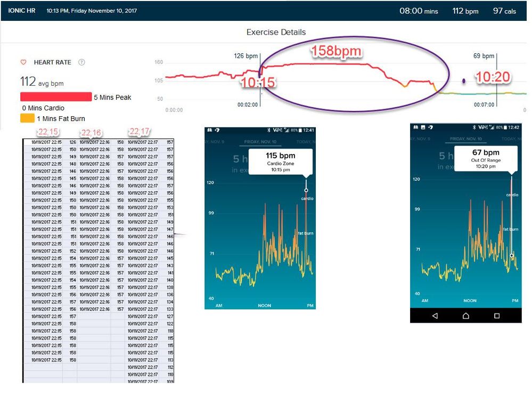Click the heart icon beside HEART RATE

click(x=23, y=62)
